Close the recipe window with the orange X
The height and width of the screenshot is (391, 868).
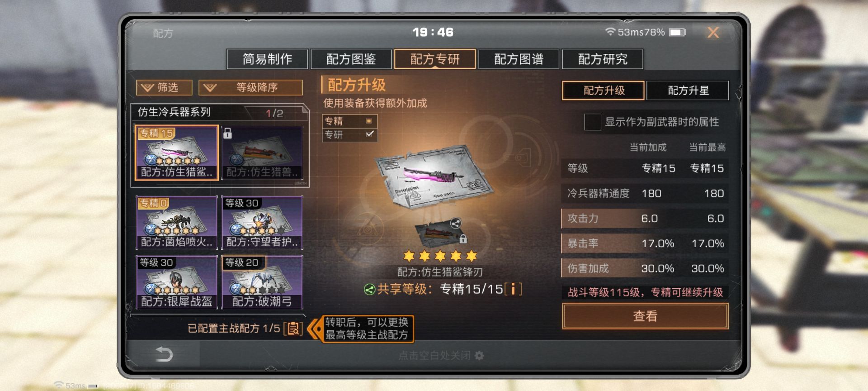click(x=713, y=32)
